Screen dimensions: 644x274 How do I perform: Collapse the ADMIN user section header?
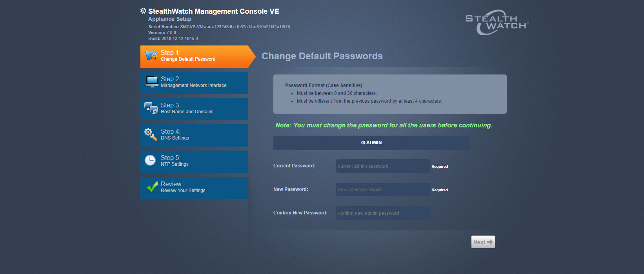[x=371, y=143]
